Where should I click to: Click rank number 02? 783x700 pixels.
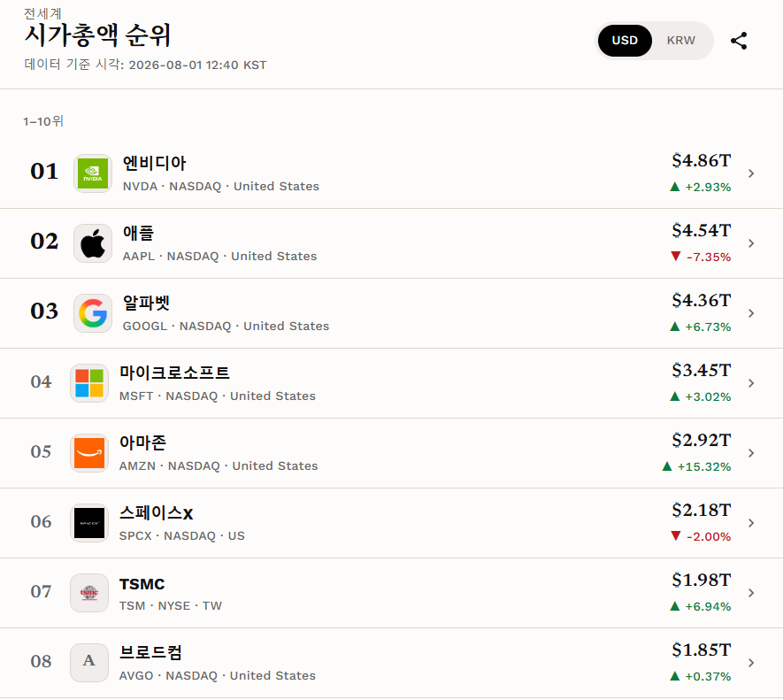click(x=44, y=242)
